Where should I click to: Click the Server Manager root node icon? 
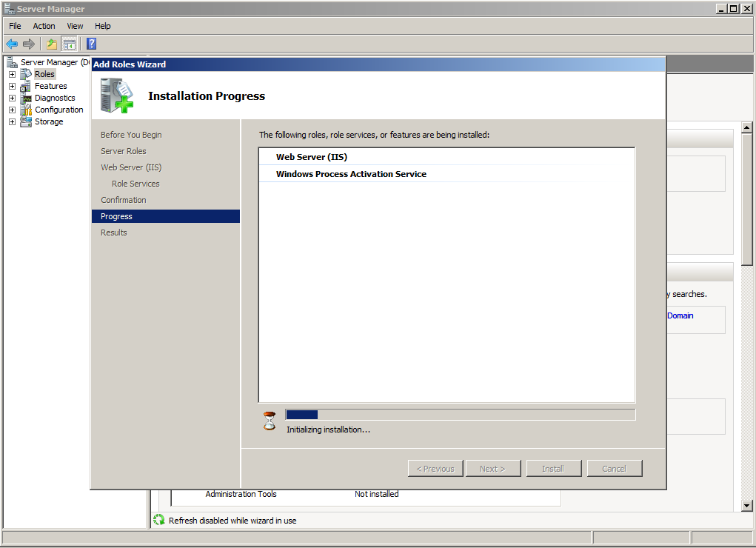pyautogui.click(x=12, y=62)
